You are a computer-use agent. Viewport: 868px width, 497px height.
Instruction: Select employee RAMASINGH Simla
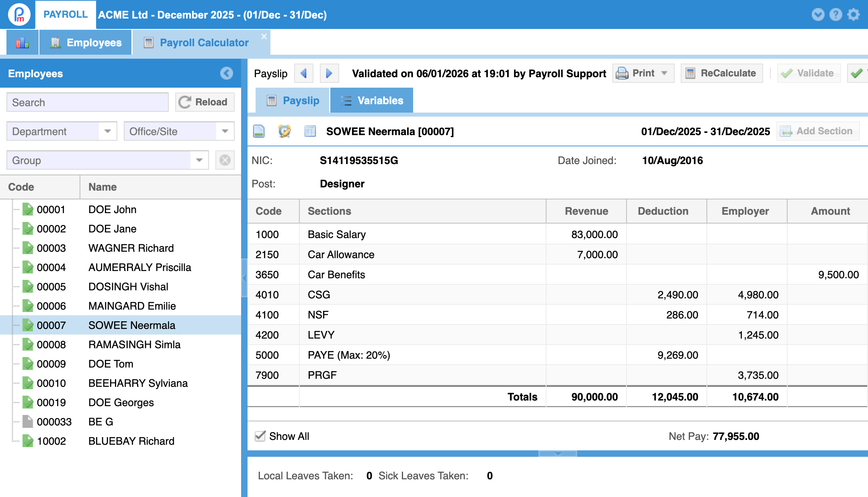pos(121,345)
